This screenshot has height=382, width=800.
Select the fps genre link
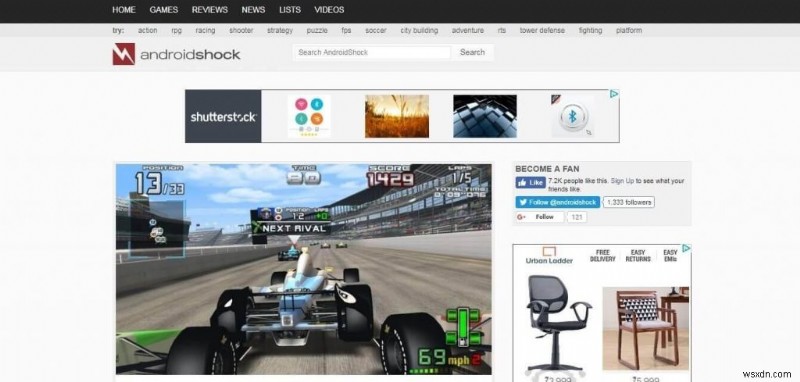346,31
